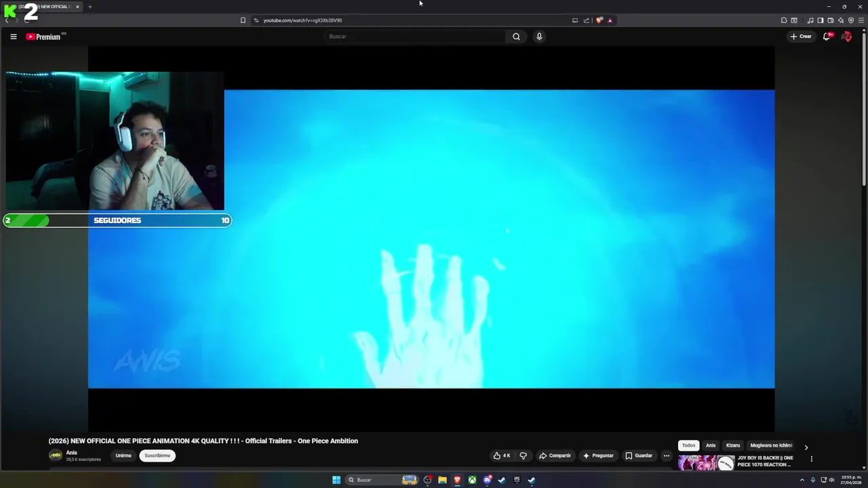Select the Todos filter chip
The image size is (868, 488).
point(689,445)
